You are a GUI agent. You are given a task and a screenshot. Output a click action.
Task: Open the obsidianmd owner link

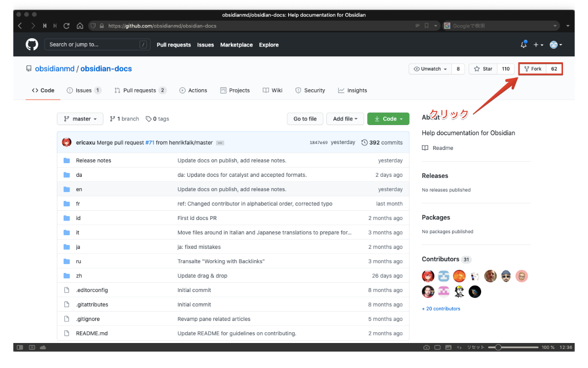(x=55, y=69)
